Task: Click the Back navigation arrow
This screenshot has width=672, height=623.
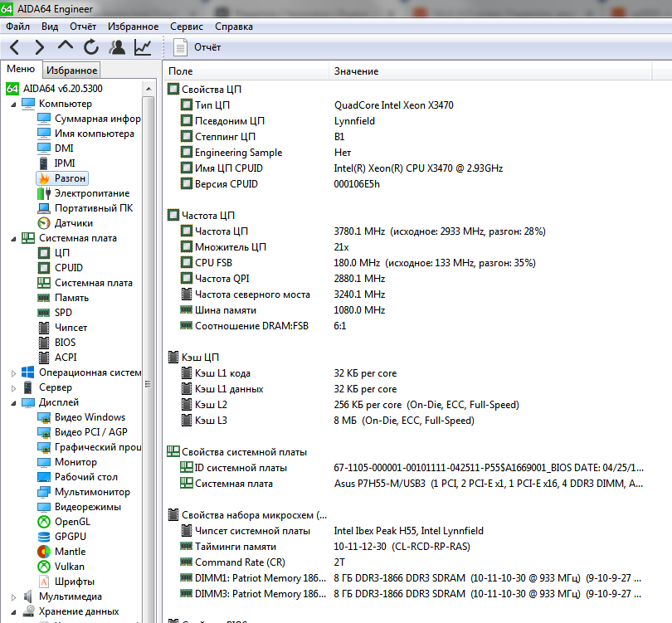Action: click(14, 47)
